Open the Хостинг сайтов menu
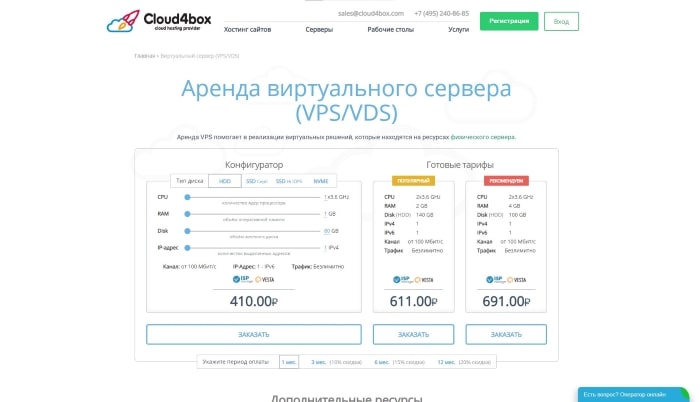This screenshot has width=700, height=402. click(247, 29)
